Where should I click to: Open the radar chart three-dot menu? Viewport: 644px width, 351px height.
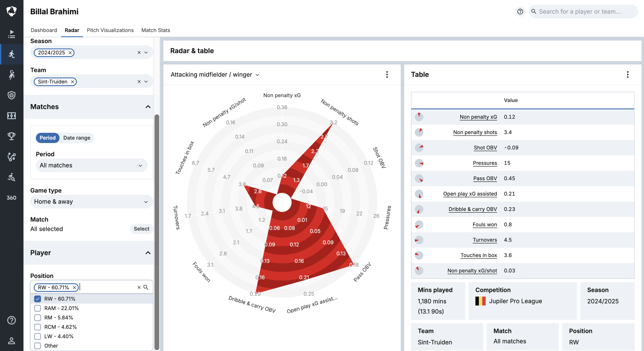(387, 74)
